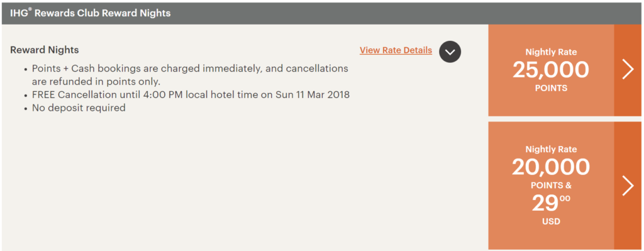This screenshot has width=644, height=251.
Task: Open the View Rate Details link
Action: 396,50
